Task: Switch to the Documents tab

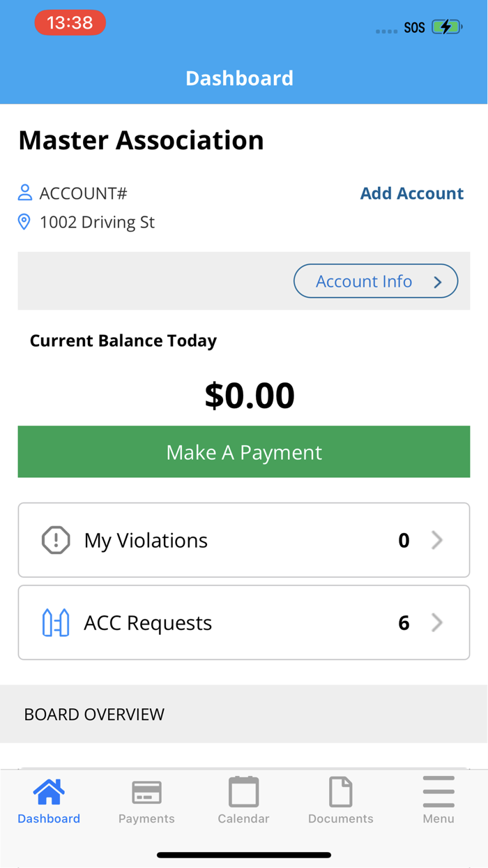Action: (x=340, y=800)
